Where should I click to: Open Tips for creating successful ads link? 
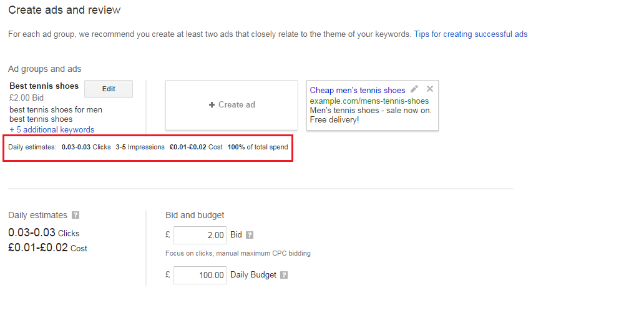471,34
